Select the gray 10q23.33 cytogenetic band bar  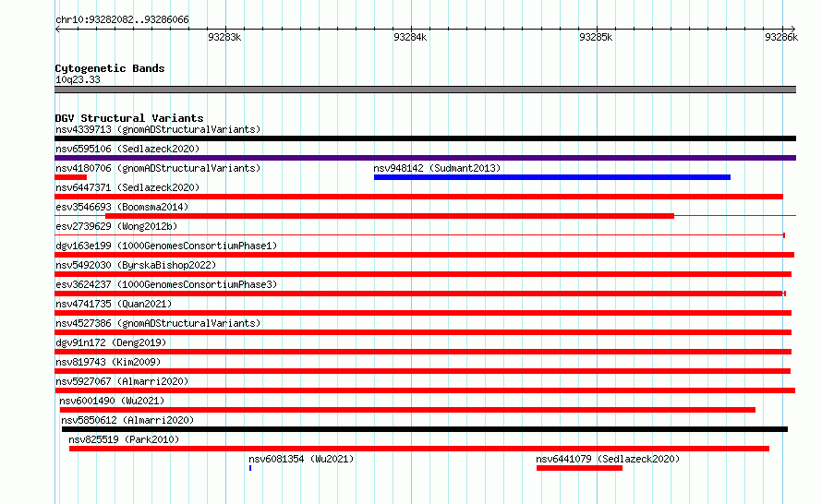pos(425,90)
